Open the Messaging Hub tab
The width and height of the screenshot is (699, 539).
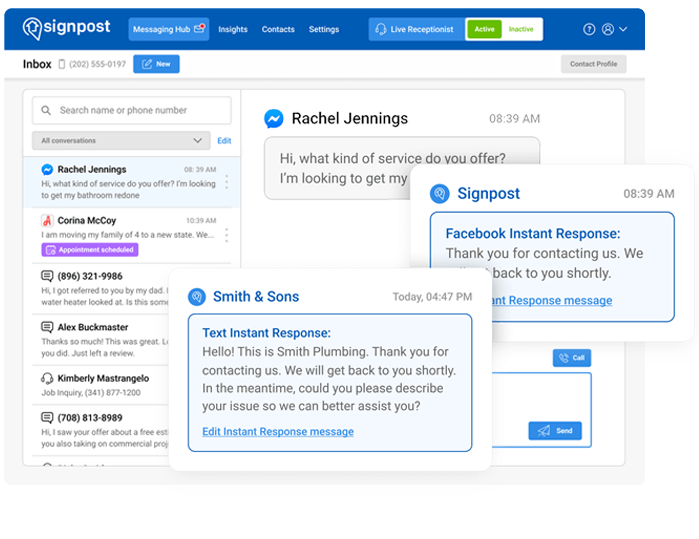(168, 30)
